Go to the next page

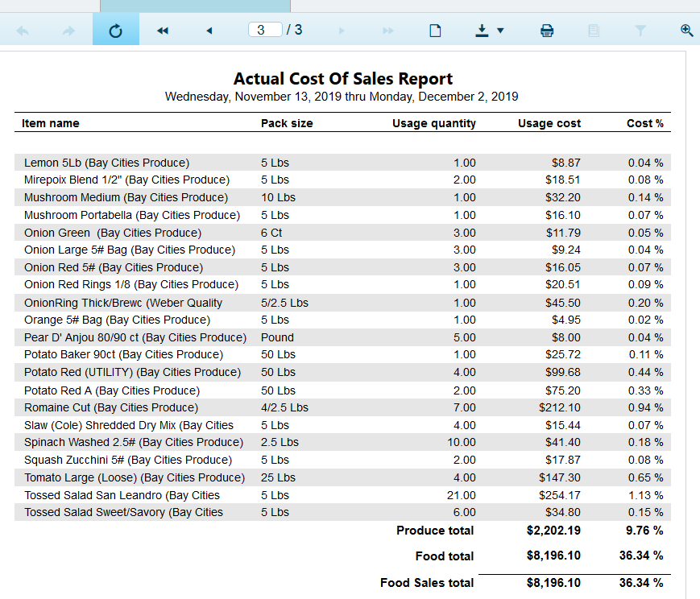340,30
